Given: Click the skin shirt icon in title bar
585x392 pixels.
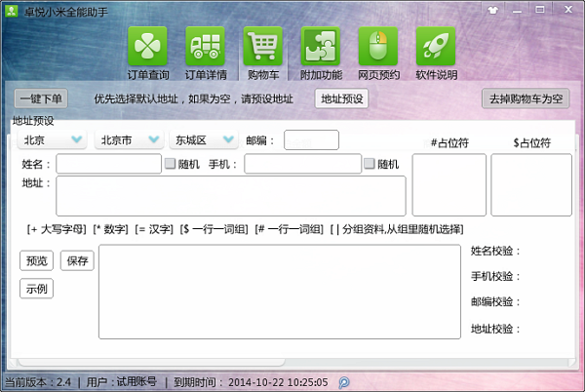Looking at the screenshot, I should coord(493,10).
